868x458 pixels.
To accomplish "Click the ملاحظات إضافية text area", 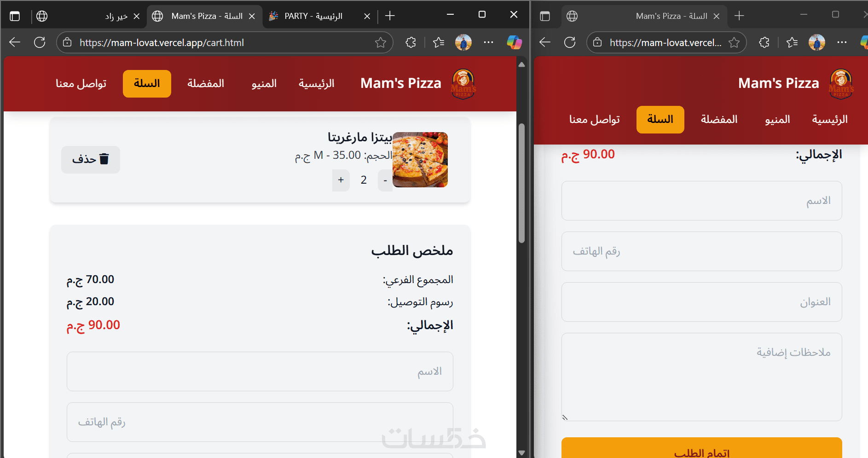I will click(702, 377).
